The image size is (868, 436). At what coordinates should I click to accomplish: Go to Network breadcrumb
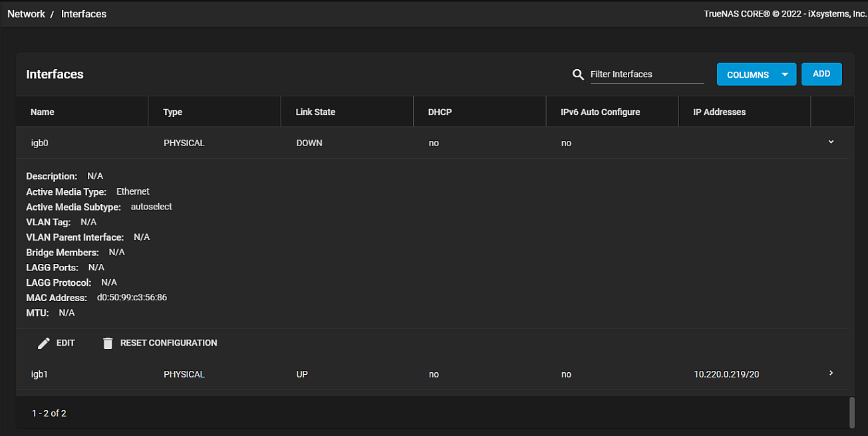coord(26,14)
